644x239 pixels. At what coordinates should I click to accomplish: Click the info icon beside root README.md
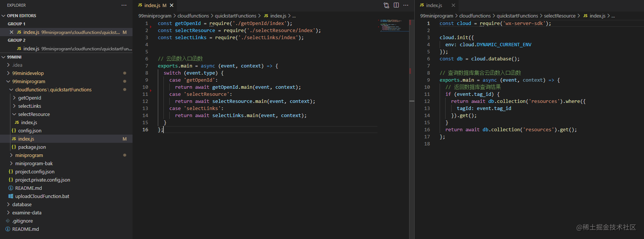(x=8, y=229)
